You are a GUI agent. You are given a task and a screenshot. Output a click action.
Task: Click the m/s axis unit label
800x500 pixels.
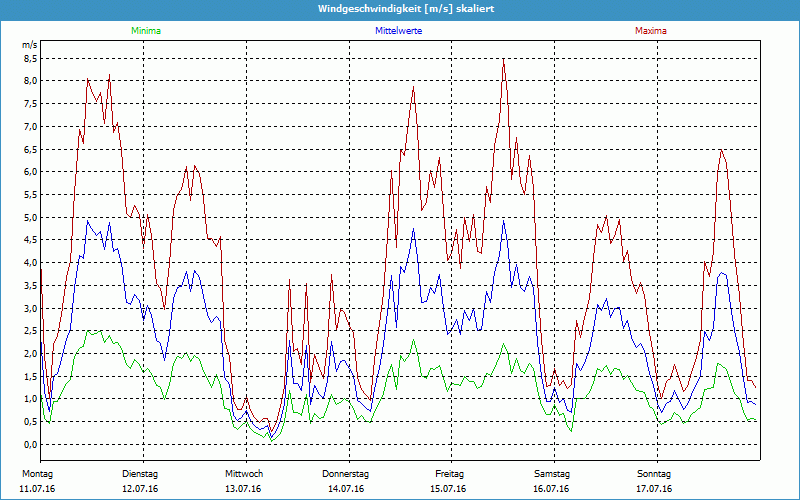[x=30, y=45]
